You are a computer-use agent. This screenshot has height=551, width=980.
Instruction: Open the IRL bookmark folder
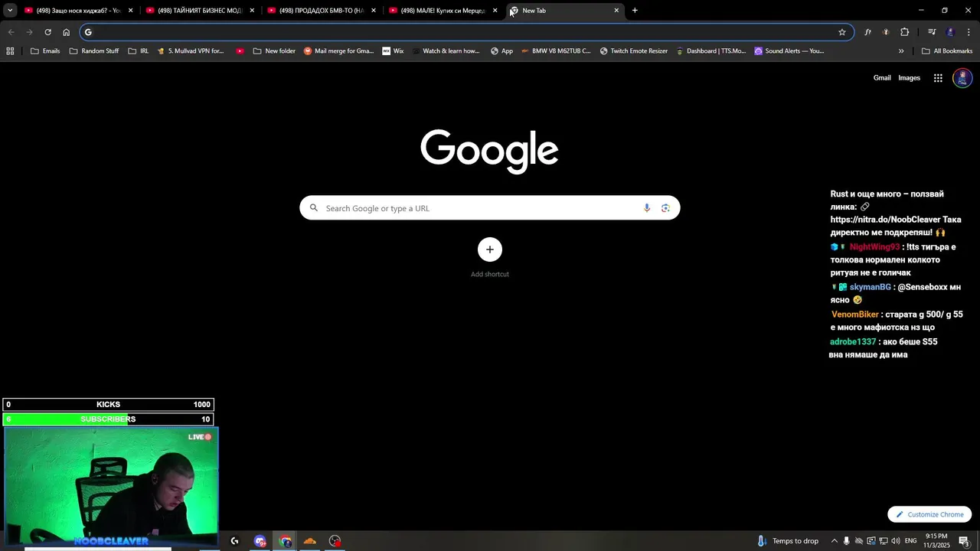click(139, 51)
